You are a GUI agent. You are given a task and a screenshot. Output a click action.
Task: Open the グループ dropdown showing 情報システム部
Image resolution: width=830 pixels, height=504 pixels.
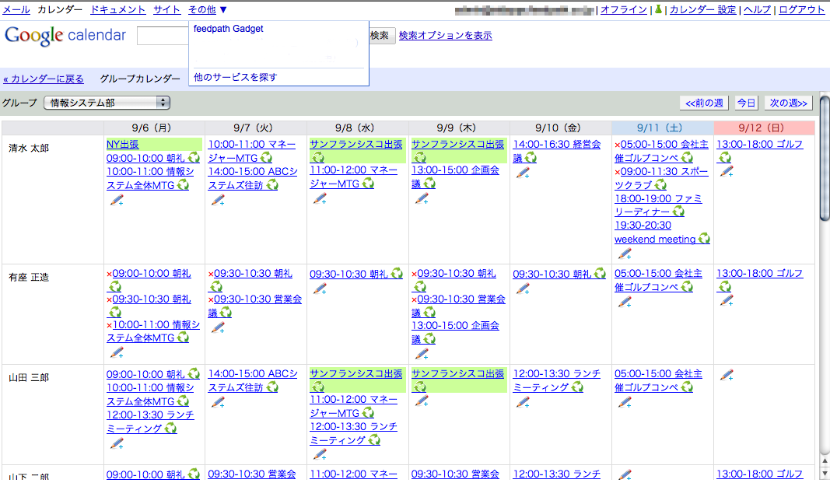pos(107,103)
